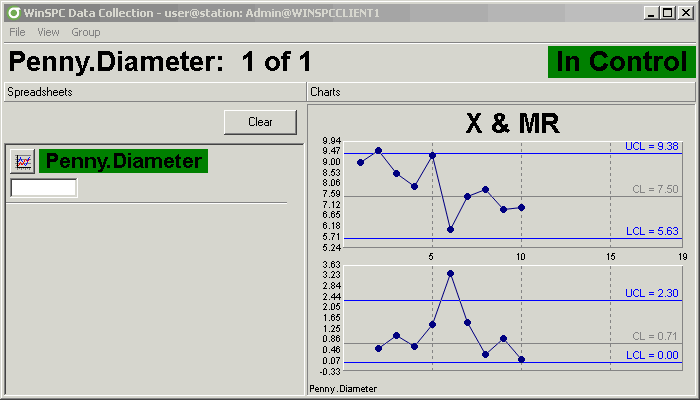Click the In Control status indicator

pos(621,62)
